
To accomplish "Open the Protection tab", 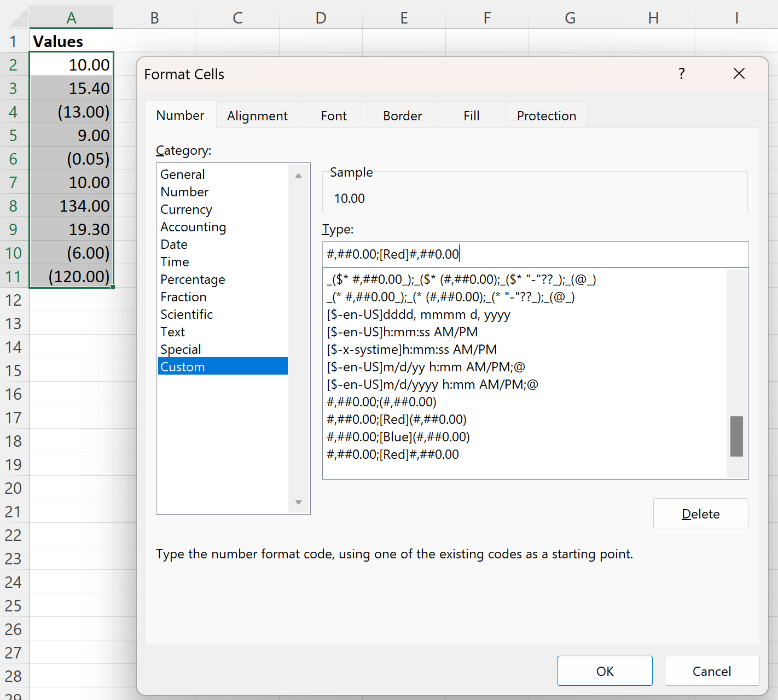I will coord(546,115).
